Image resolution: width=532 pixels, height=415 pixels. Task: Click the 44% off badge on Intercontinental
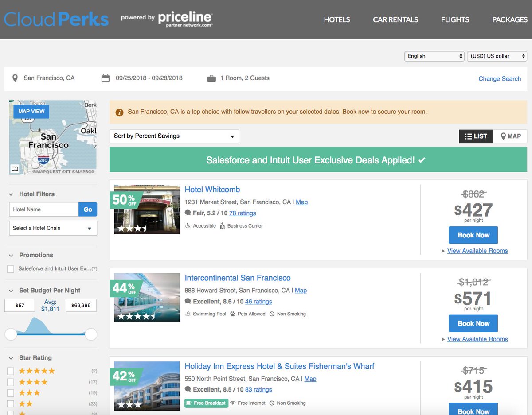point(126,288)
